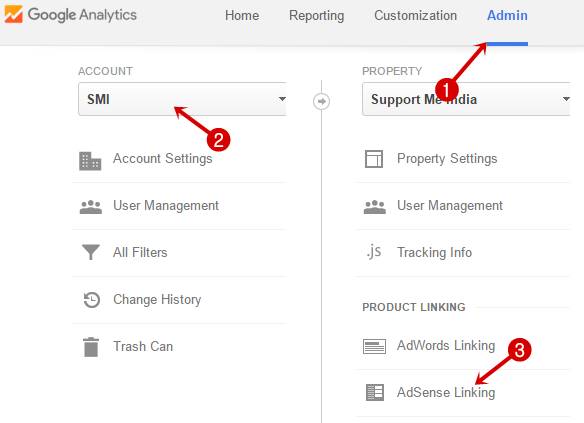Viewport: 584px width, 423px height.
Task: Switch to the Reporting tab
Action: 317,16
